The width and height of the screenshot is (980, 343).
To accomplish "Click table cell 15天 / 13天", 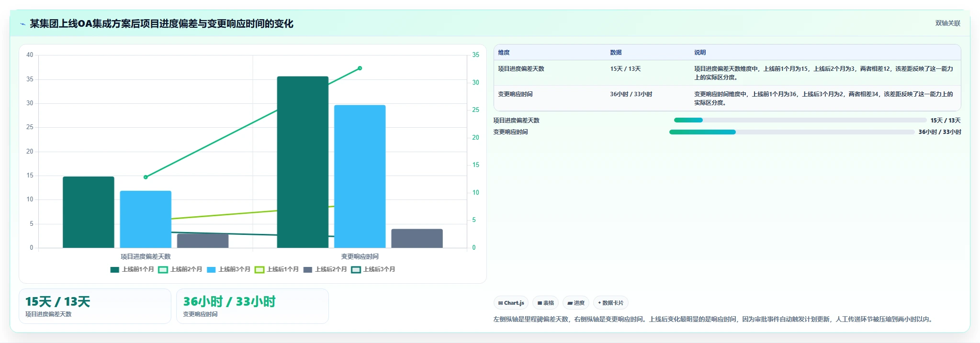I will (625, 69).
